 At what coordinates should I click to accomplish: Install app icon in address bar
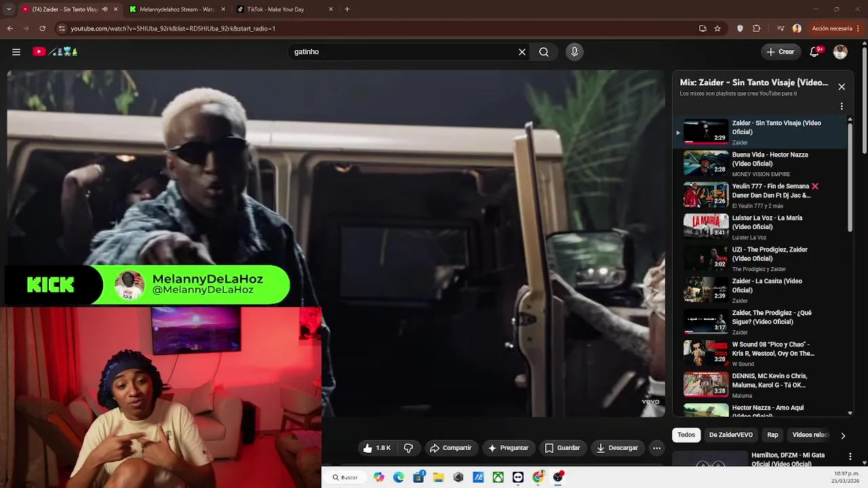[703, 28]
